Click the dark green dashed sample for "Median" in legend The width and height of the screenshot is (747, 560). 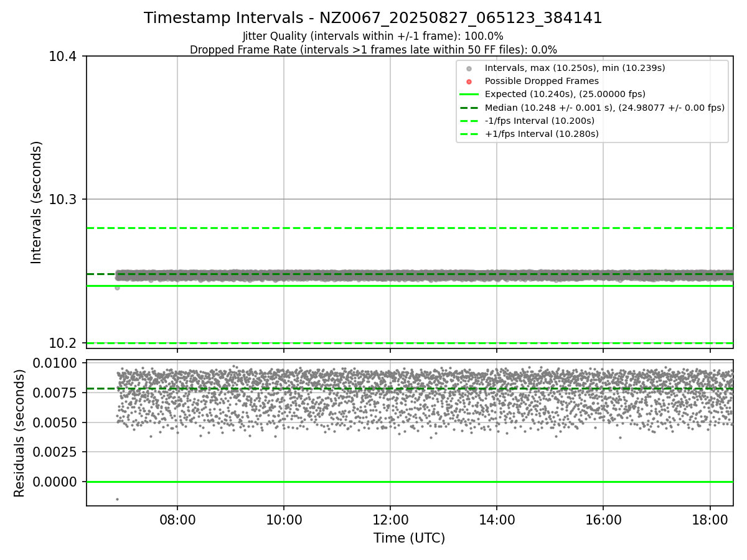pos(469,108)
